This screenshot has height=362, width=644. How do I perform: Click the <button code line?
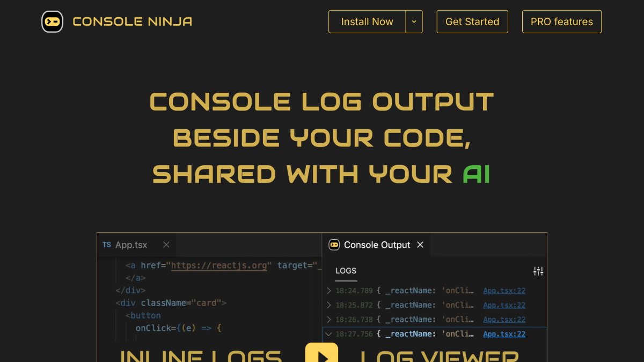(x=143, y=315)
